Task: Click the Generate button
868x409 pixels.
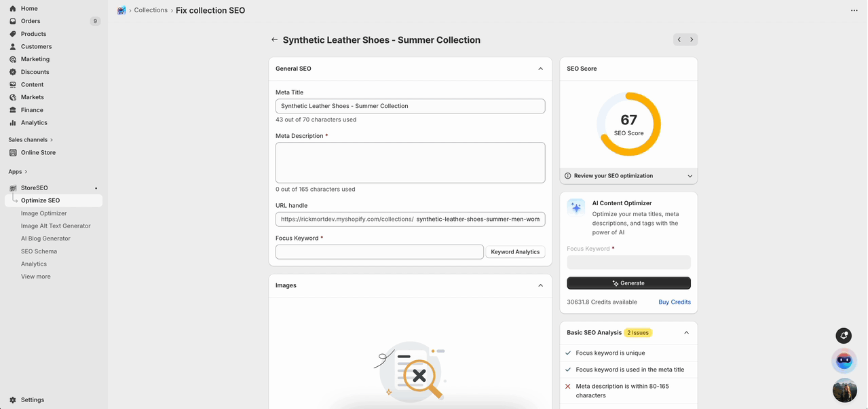Action: (x=628, y=283)
